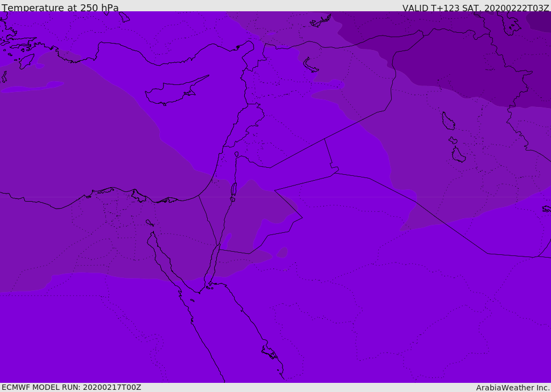The height and width of the screenshot is (392, 551).
Task: Click the Dead Sea outline
Action: [x=234, y=190]
